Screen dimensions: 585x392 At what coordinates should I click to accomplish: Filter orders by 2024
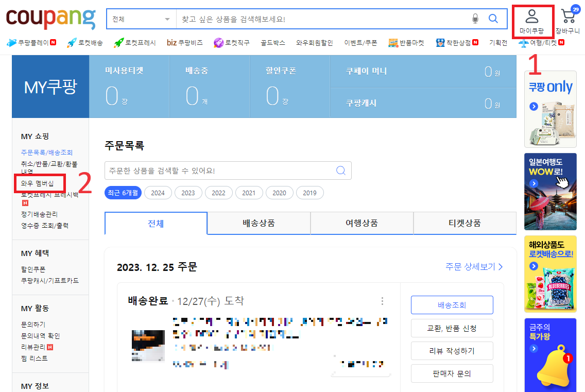(158, 193)
